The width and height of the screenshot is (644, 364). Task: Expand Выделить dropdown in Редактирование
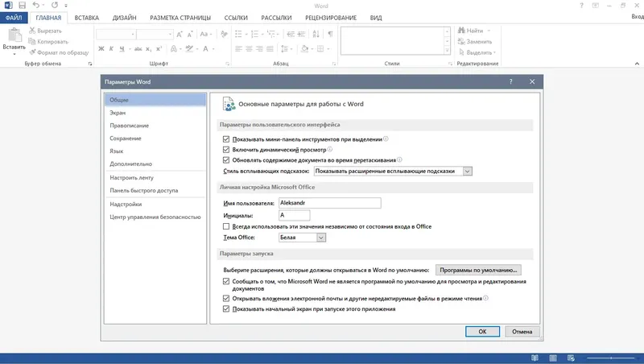click(494, 52)
